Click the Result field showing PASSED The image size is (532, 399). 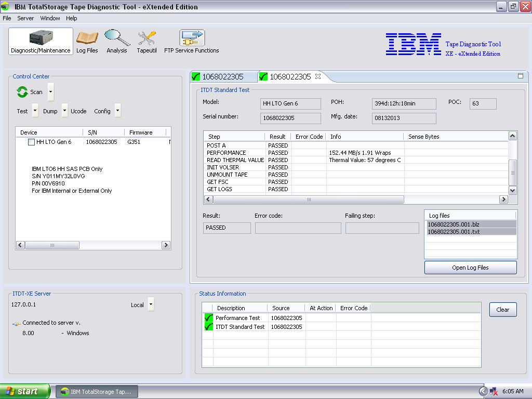pos(227,228)
